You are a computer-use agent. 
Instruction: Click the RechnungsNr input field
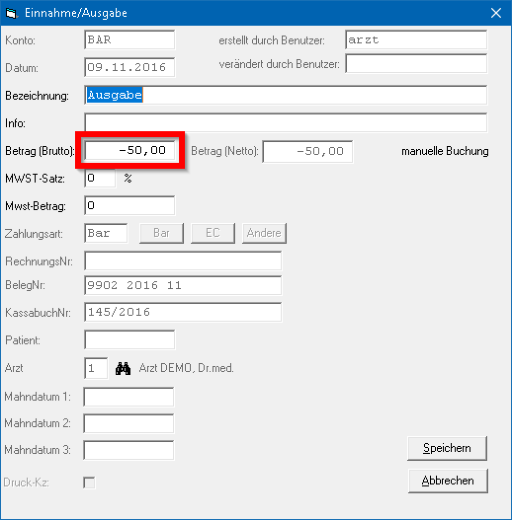tap(183, 261)
